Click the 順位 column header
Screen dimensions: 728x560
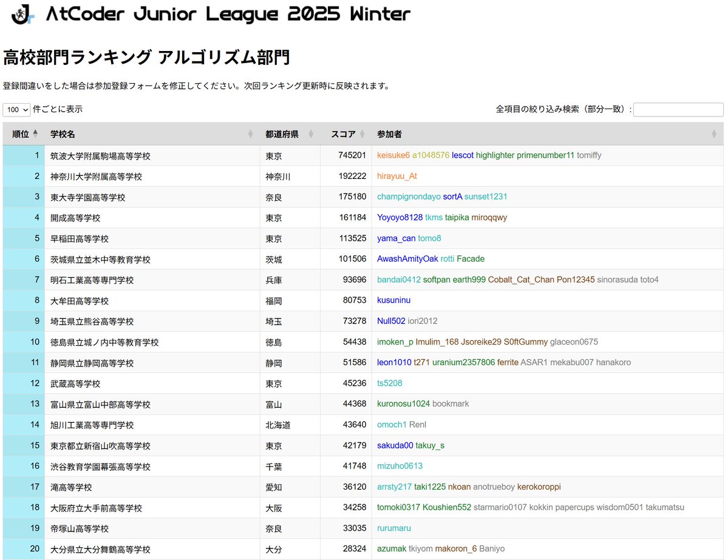[x=24, y=134]
